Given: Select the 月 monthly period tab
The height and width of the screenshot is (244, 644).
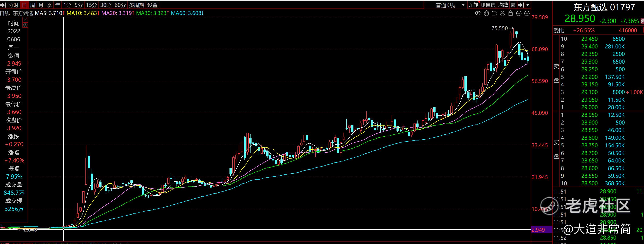Looking at the screenshot, I should [x=41, y=5].
